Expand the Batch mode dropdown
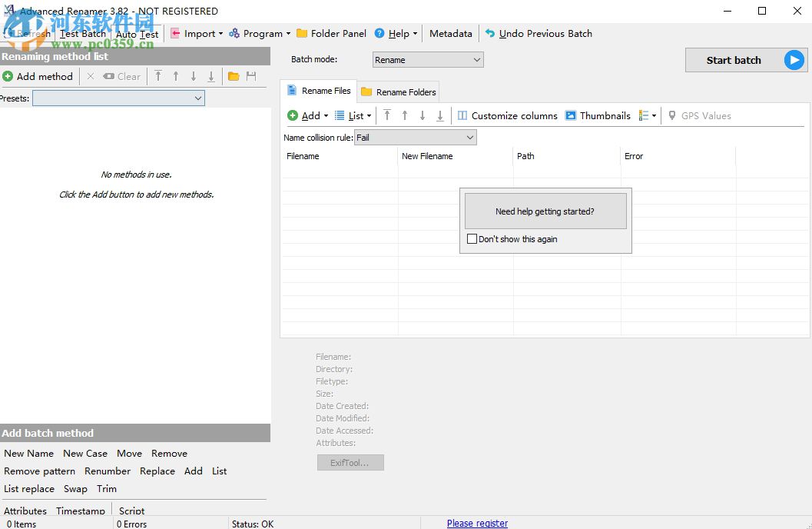The width and height of the screenshot is (812, 529). click(x=428, y=60)
